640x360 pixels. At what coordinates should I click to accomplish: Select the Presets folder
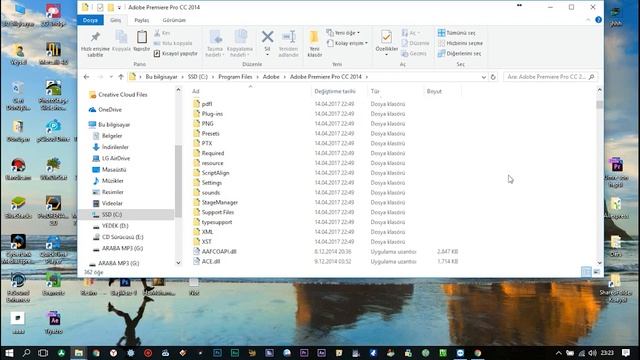tap(206, 133)
